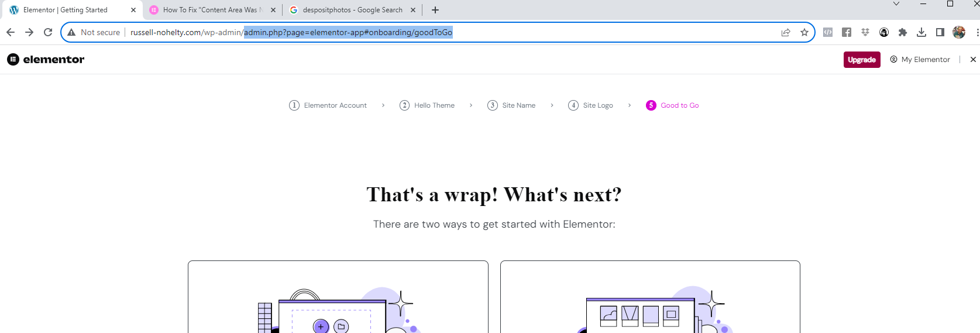Screen dimensions: 980x333
Task: Open the spy hat extension icon
Action: tap(884, 32)
